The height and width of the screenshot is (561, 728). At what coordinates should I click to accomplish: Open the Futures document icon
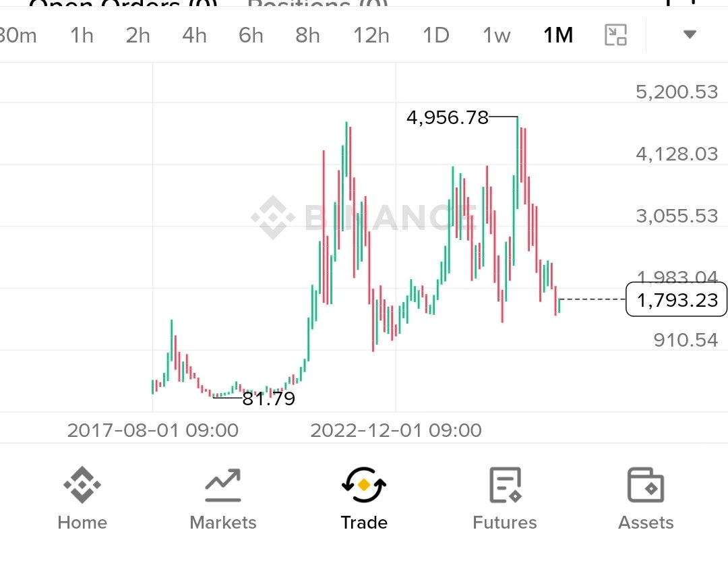pos(505,485)
